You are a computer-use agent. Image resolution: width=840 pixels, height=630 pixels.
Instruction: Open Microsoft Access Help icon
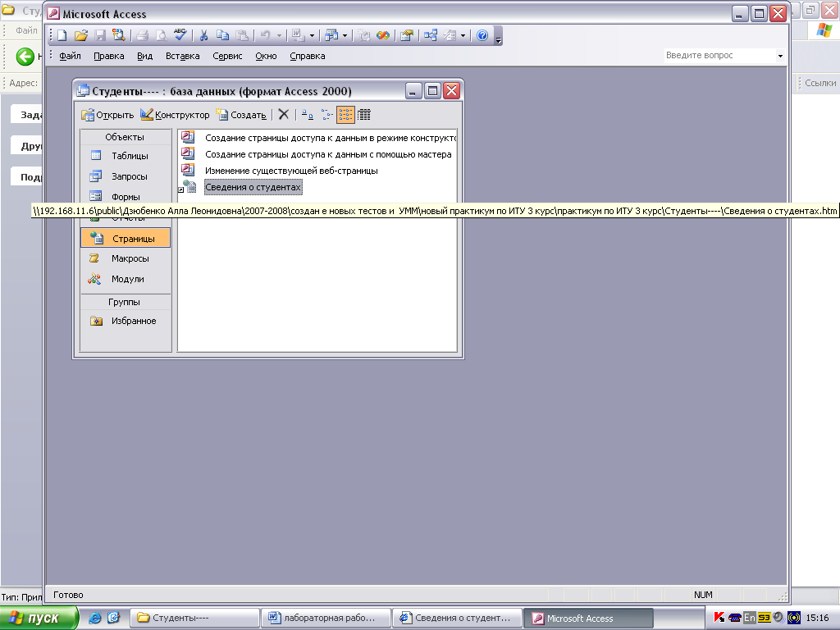click(x=482, y=36)
